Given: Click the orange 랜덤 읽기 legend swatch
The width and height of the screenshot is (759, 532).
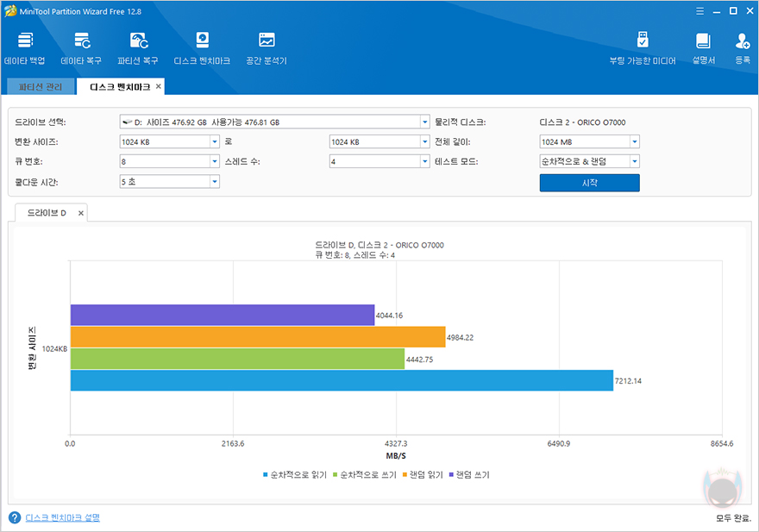Looking at the screenshot, I should point(405,475).
